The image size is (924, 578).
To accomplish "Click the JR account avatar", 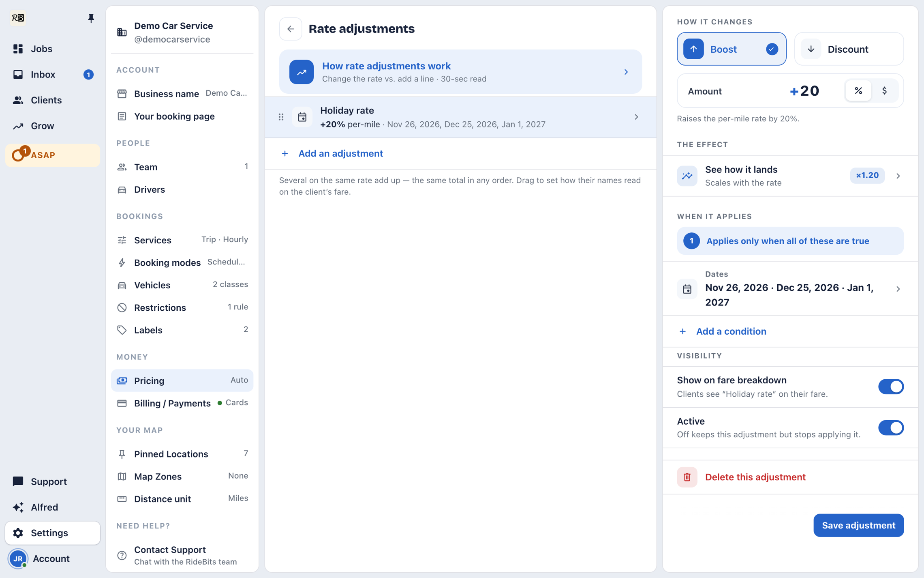I will 18,559.
